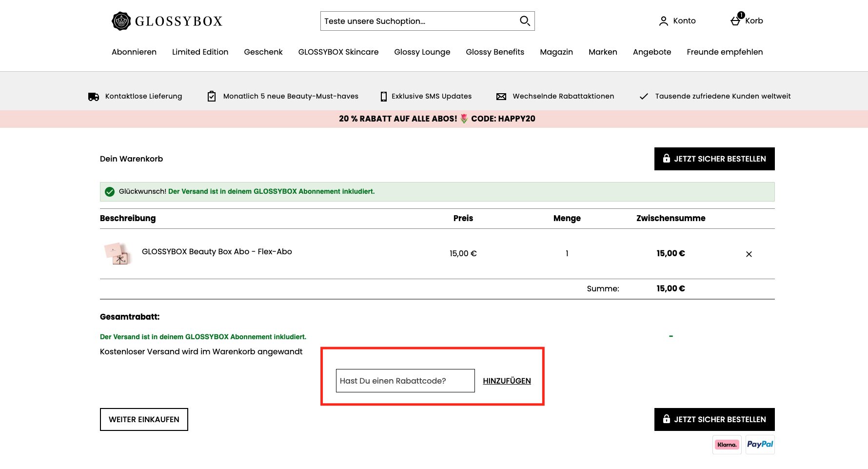868x469 pixels.
Task: Click the Zwischensumme column header
Action: click(x=671, y=219)
